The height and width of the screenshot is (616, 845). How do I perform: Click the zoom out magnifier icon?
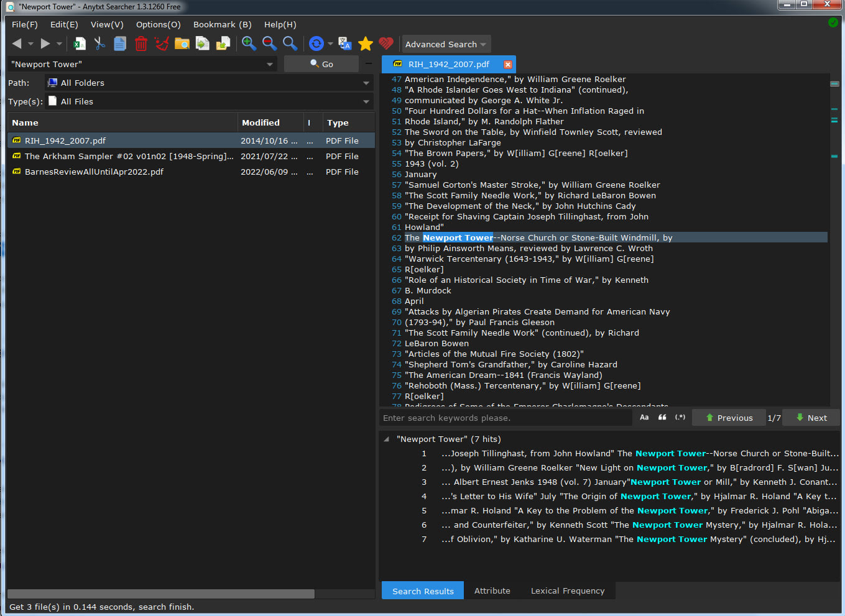tap(269, 44)
